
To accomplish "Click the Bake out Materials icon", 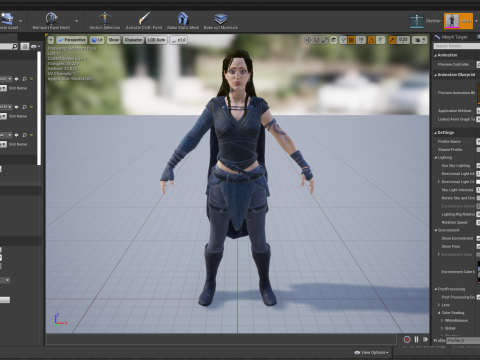I will [x=221, y=19].
